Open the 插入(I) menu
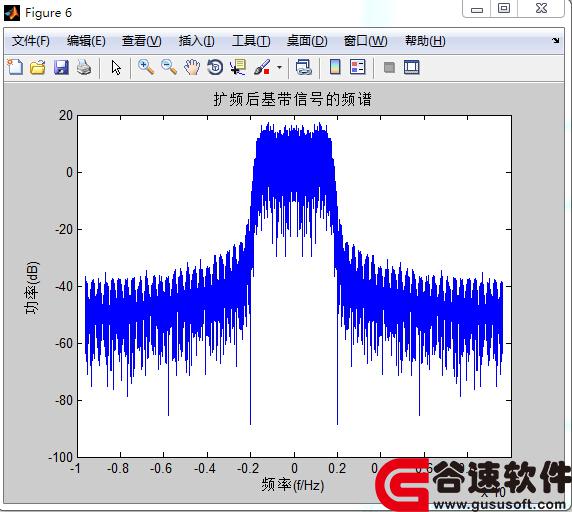 197,41
